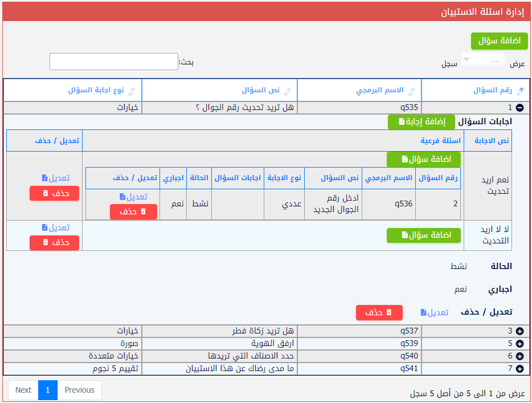Add sub-question under لا لا اريد التحديث answer
532x403 pixels.
pos(423,235)
